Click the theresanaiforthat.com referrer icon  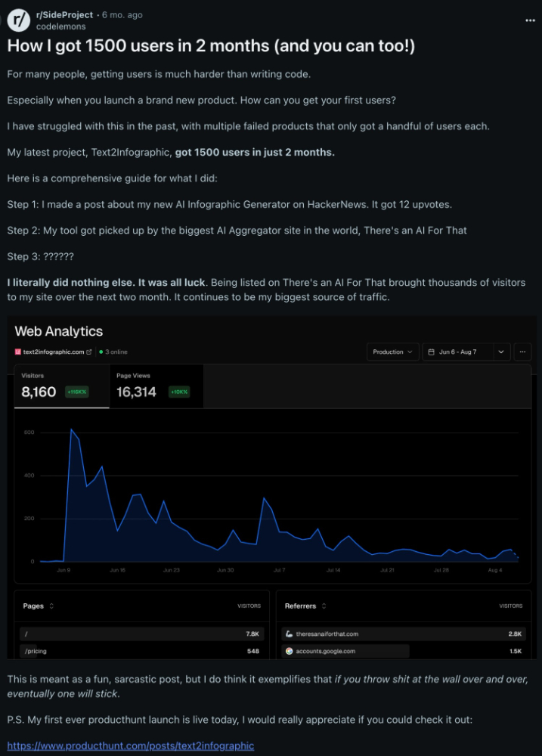point(290,634)
